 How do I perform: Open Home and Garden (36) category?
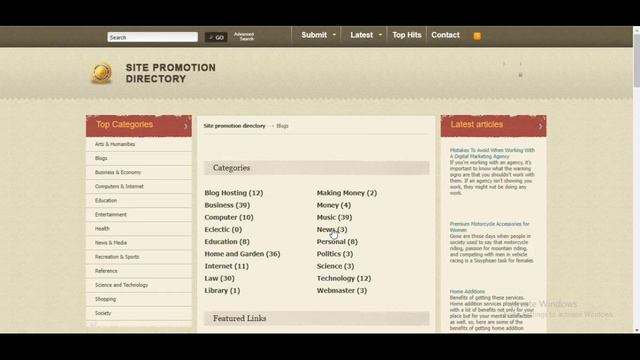coord(242,254)
